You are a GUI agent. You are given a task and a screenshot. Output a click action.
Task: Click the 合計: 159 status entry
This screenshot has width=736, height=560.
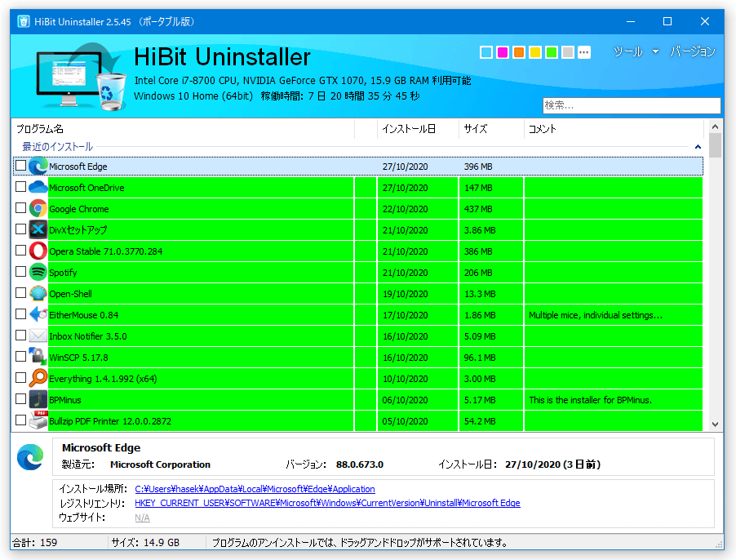coord(35,543)
